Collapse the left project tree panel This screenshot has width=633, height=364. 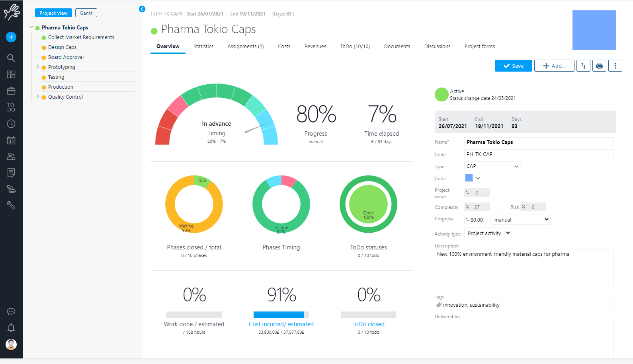click(142, 9)
